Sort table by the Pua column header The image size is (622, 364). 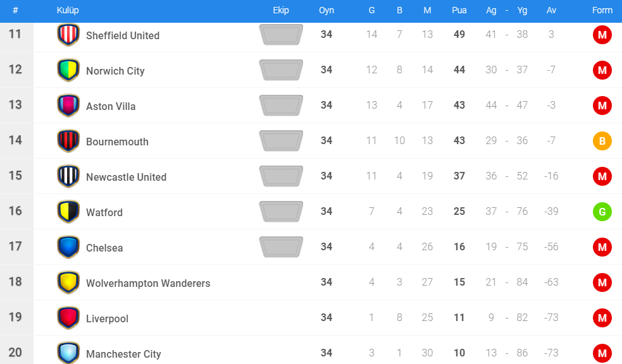459,11
